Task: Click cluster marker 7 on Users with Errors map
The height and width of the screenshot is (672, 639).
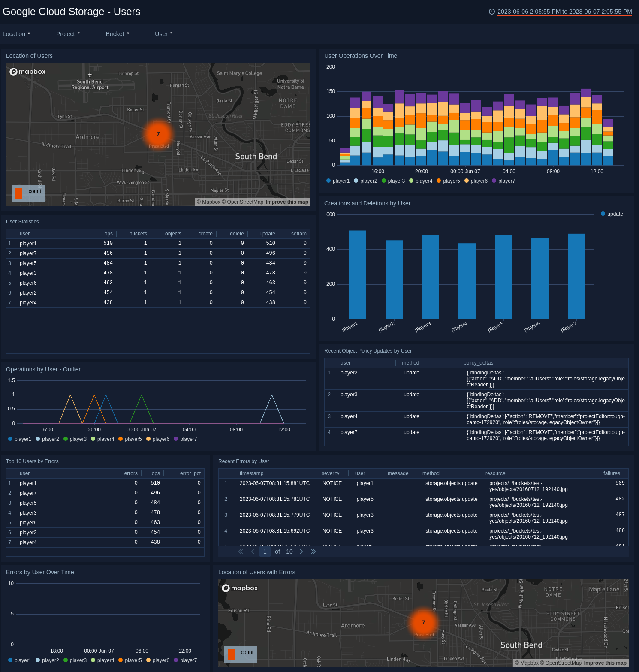Action: tap(423, 623)
